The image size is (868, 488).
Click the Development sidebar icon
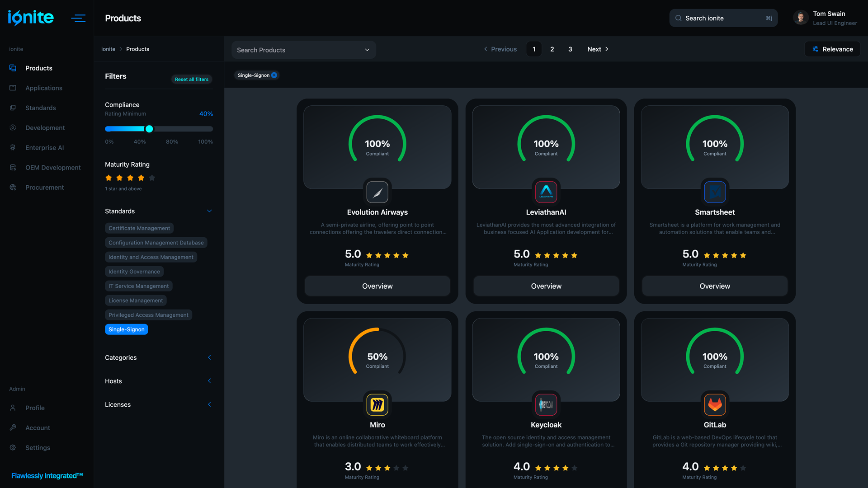point(13,127)
